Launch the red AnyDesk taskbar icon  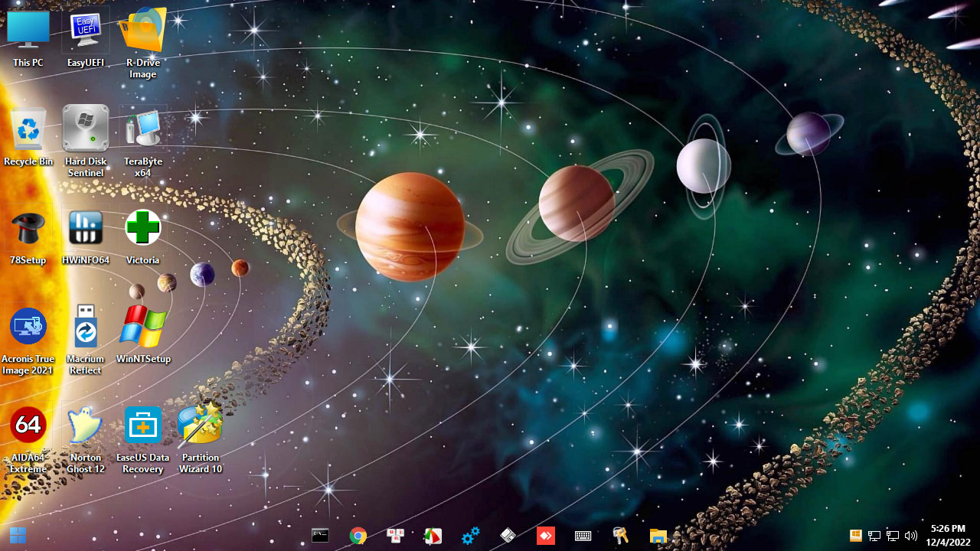tap(545, 536)
